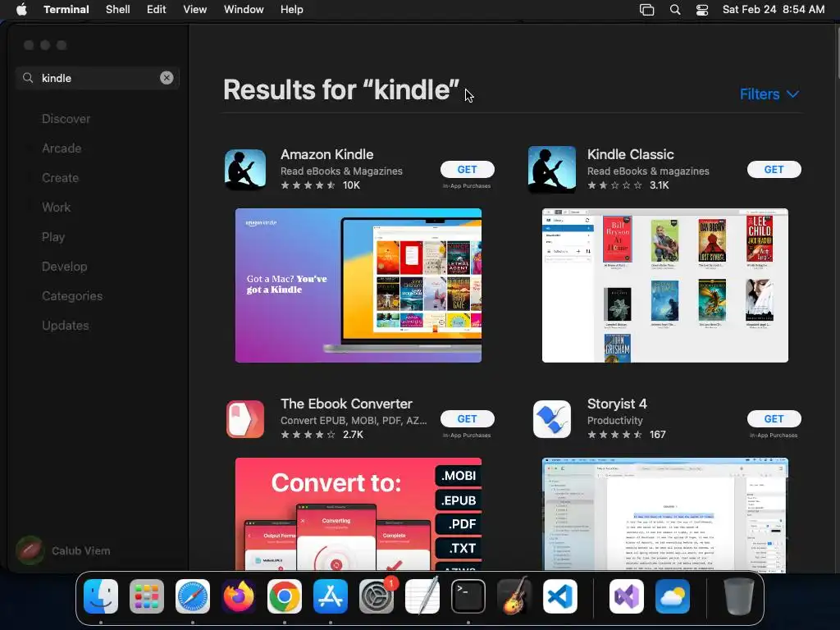
Task: Click the kindle search input field
Action: coord(97,78)
